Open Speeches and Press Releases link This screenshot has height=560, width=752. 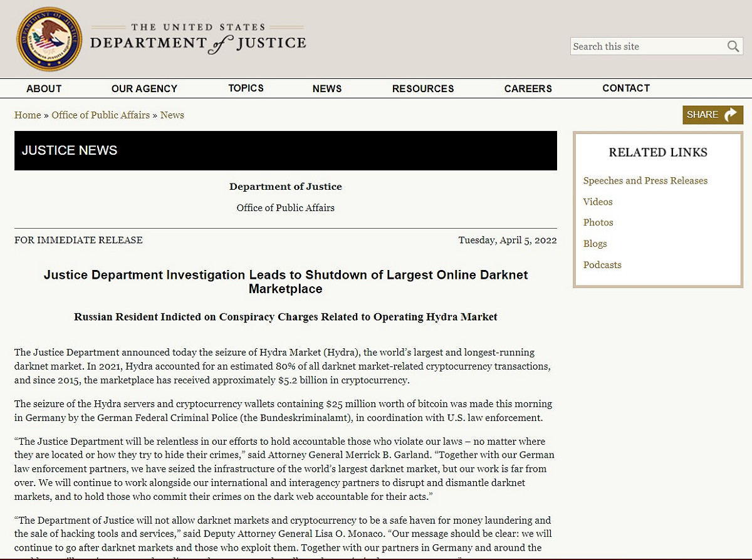(x=645, y=181)
